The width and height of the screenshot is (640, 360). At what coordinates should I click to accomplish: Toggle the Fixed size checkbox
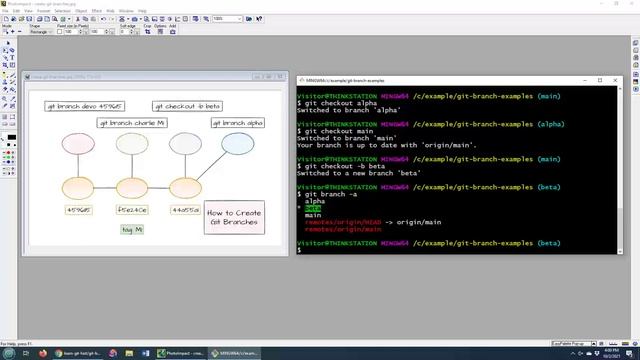[60, 31]
